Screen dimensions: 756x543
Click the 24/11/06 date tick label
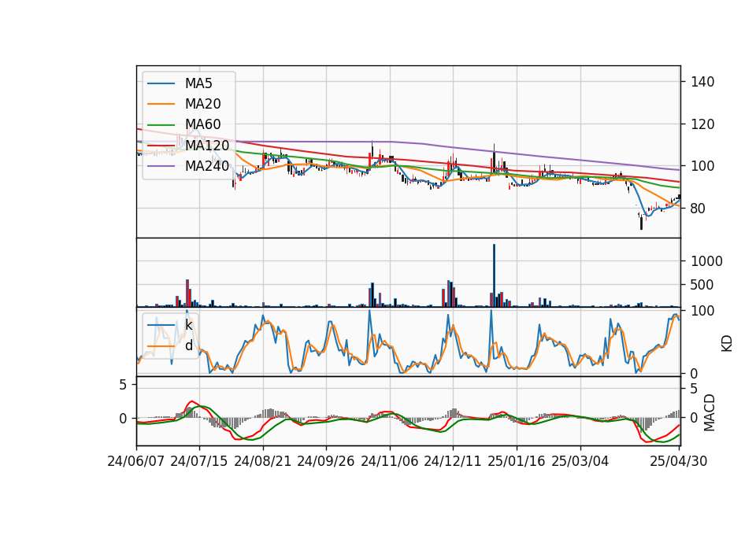[390, 462]
